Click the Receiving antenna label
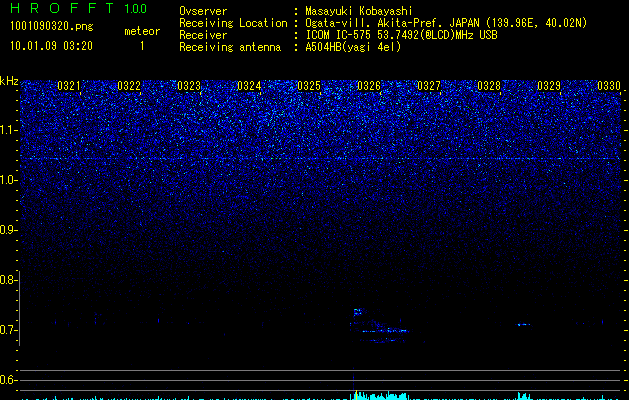Screen dimensions: 629x400 click(x=230, y=47)
